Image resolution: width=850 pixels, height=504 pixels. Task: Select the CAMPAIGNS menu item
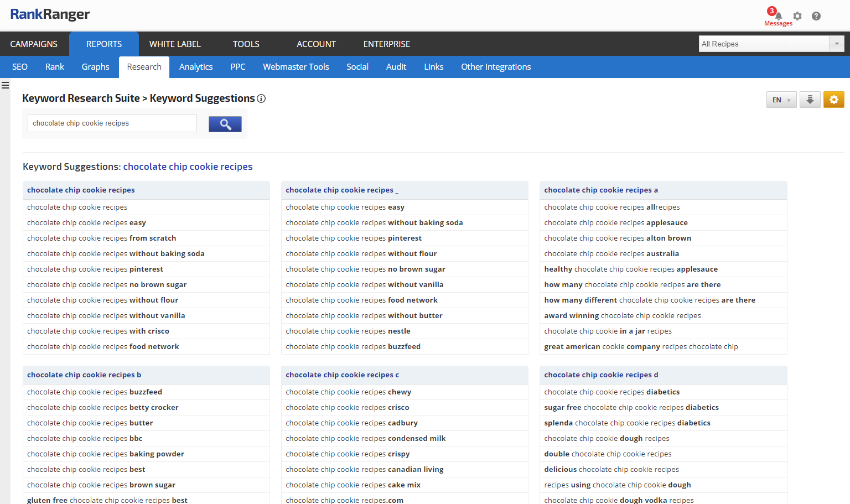(34, 44)
